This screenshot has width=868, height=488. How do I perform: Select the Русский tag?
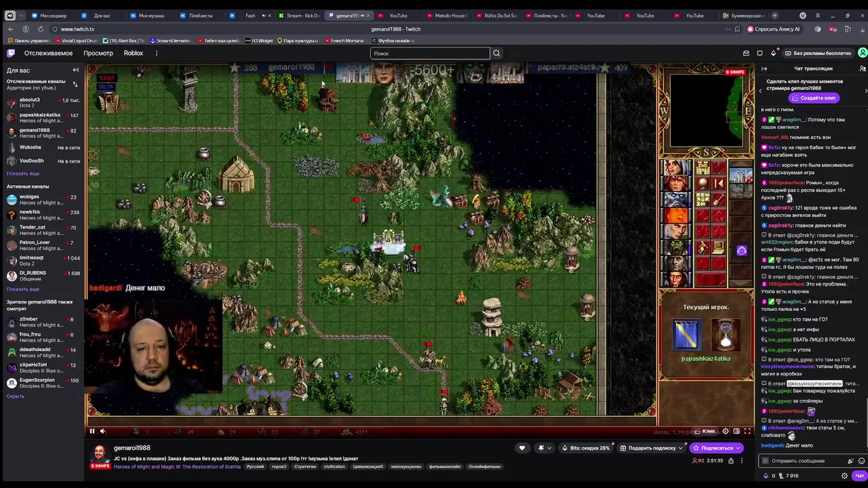[x=255, y=466]
